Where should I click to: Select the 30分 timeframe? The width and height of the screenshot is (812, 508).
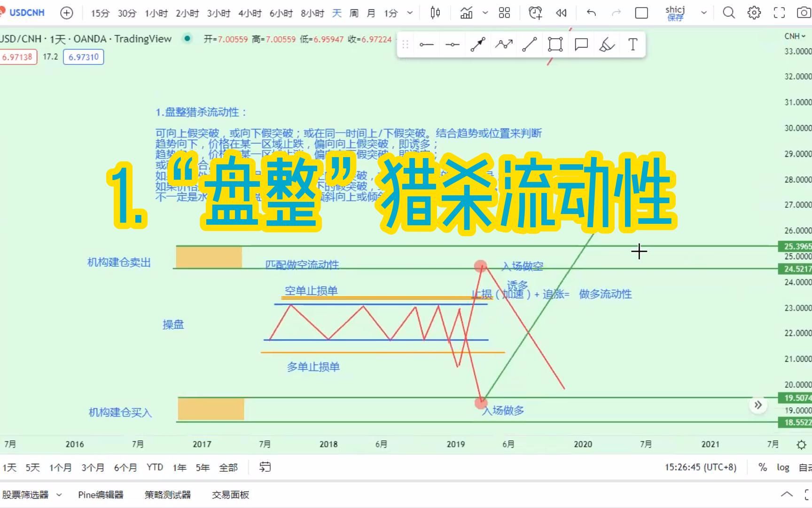click(x=127, y=13)
